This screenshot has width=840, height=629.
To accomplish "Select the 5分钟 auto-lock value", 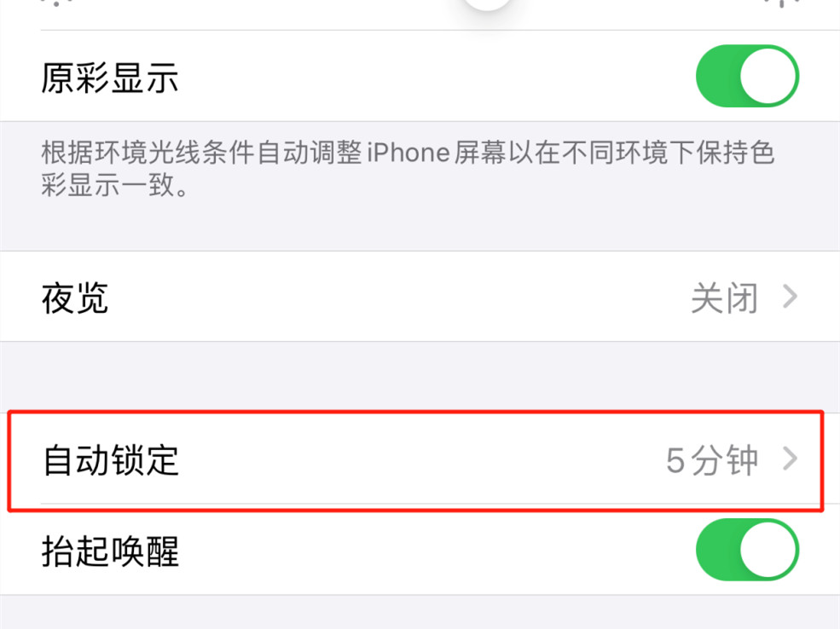I will coord(712,460).
